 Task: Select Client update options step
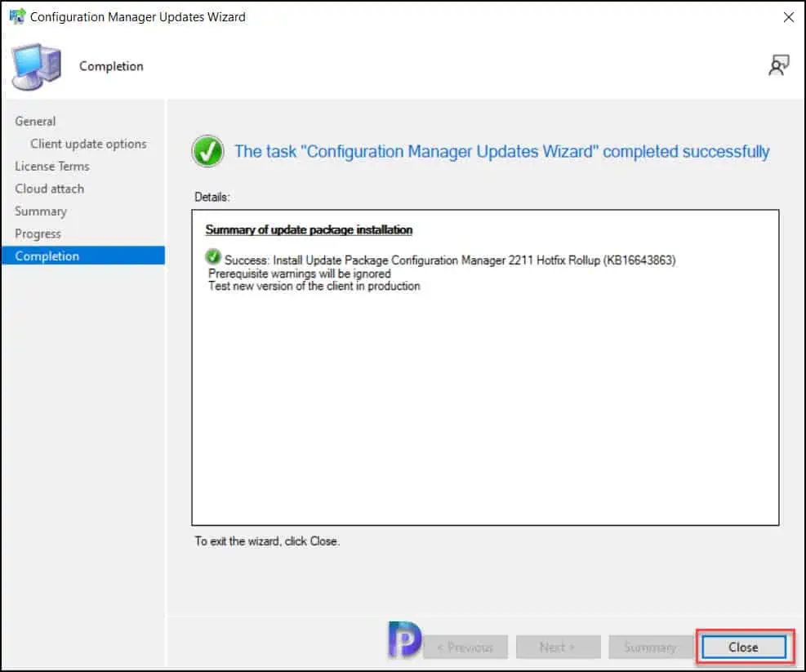point(88,144)
